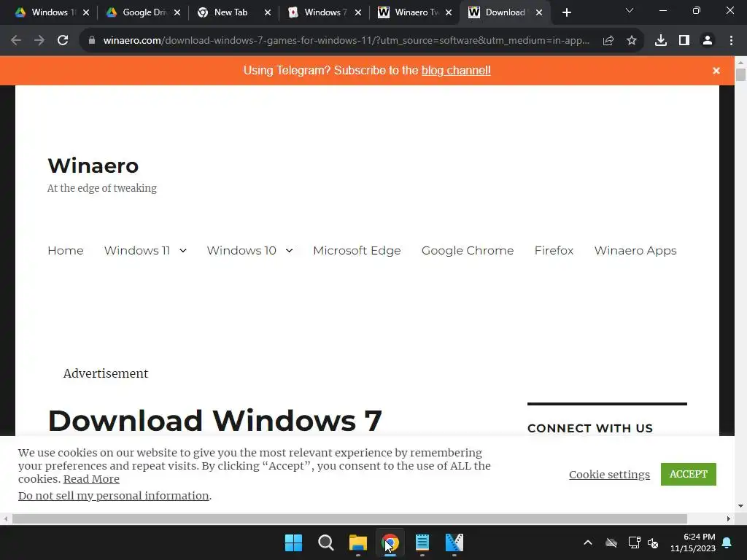This screenshot has height=560, width=747.
Task: Open the Windows Start menu
Action: pyautogui.click(x=293, y=542)
